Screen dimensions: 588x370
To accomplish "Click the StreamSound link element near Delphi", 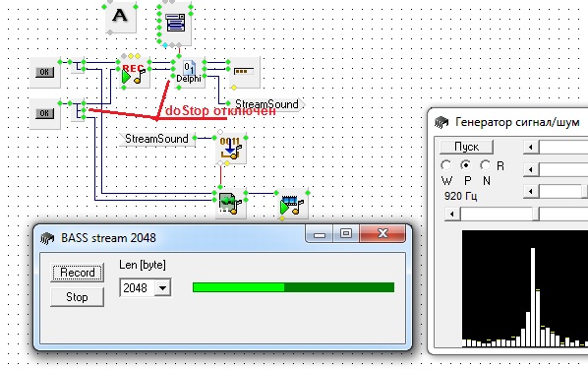I will click(266, 104).
